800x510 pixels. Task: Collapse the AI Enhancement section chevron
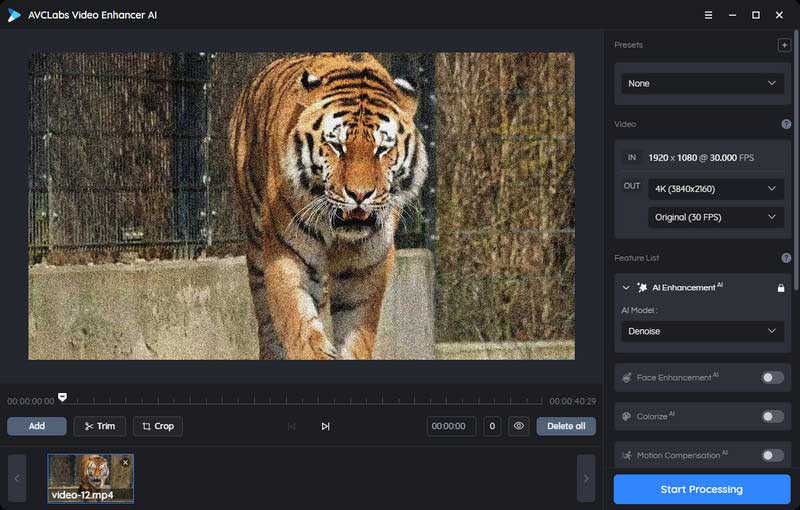point(626,288)
